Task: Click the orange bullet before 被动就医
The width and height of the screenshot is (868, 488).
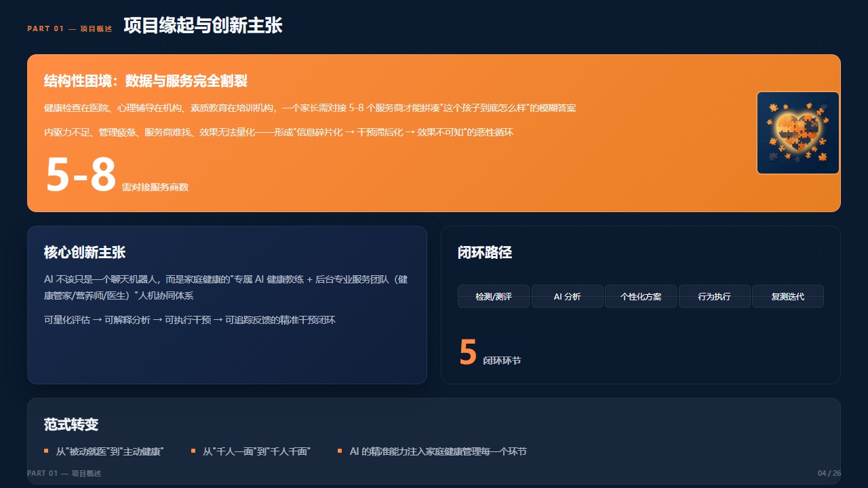Action: (x=46, y=451)
